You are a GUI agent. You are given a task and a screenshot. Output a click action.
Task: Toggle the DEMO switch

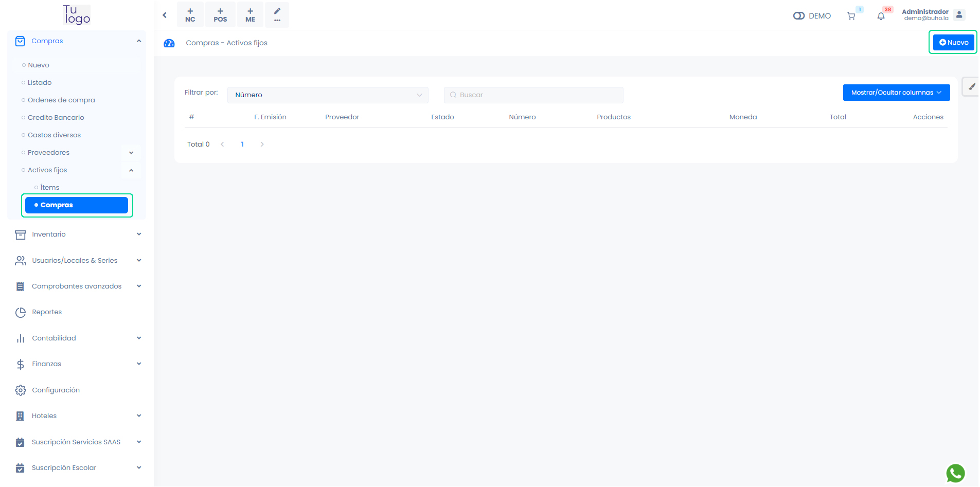tap(798, 16)
